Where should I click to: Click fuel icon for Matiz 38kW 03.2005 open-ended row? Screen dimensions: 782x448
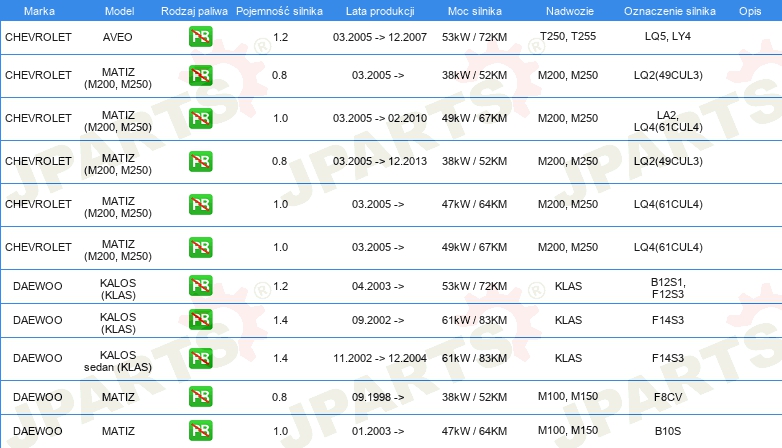tap(200, 75)
